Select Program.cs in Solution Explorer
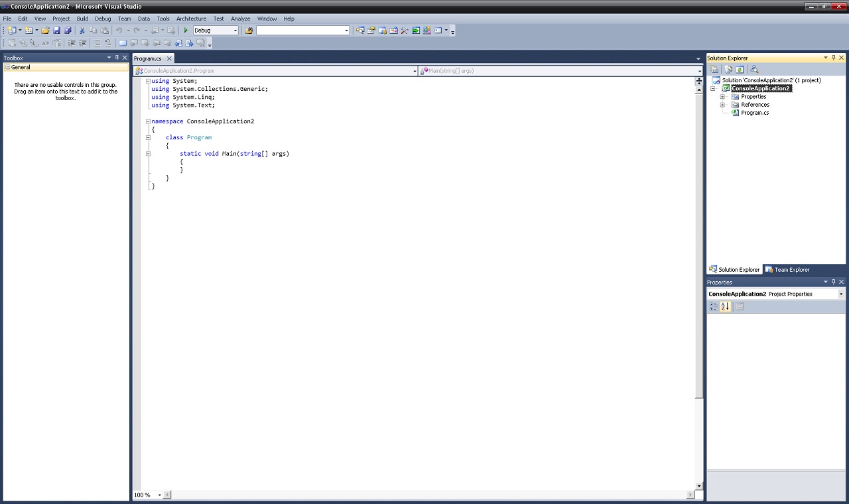The width and height of the screenshot is (849, 504). [755, 113]
